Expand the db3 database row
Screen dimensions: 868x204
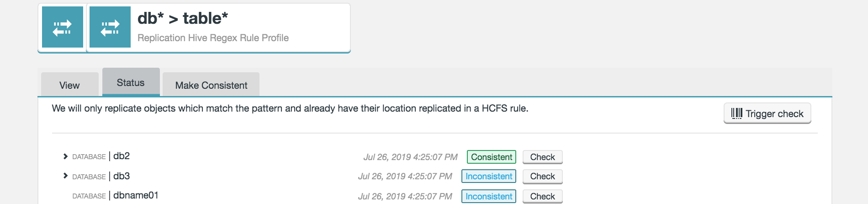65,176
